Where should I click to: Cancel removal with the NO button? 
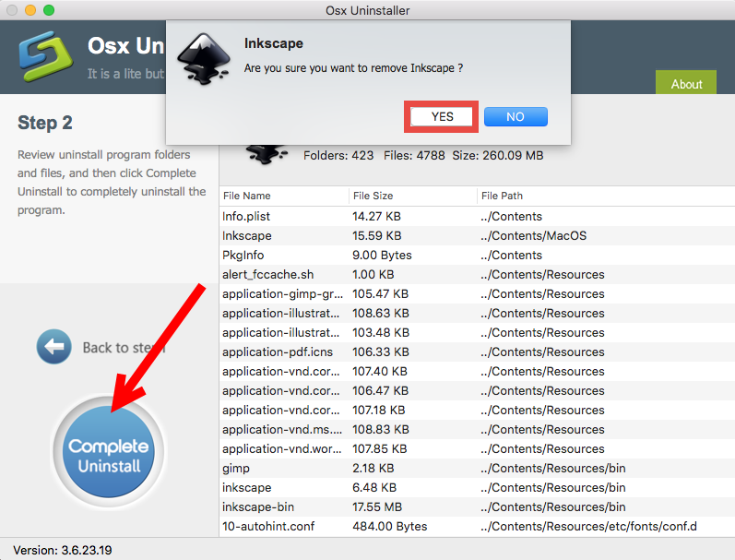[516, 117]
